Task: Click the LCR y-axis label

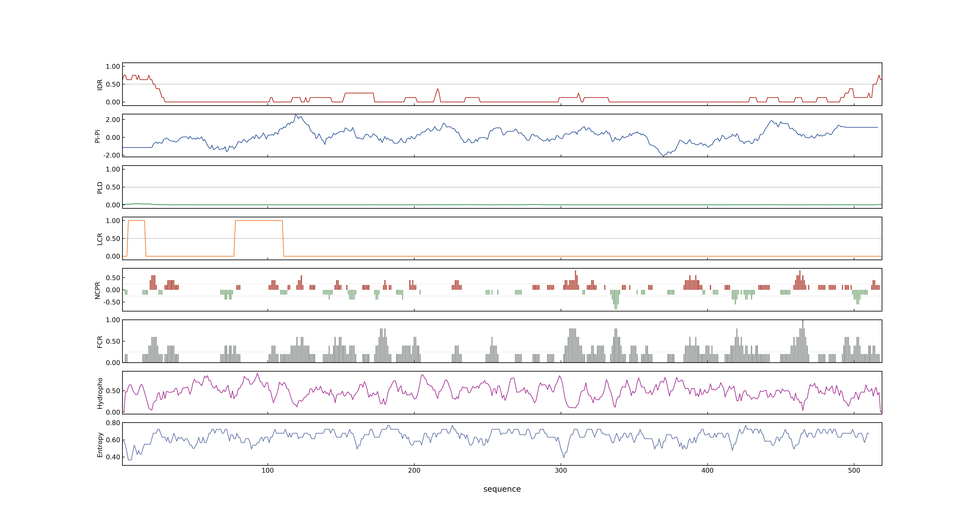Action: point(100,239)
